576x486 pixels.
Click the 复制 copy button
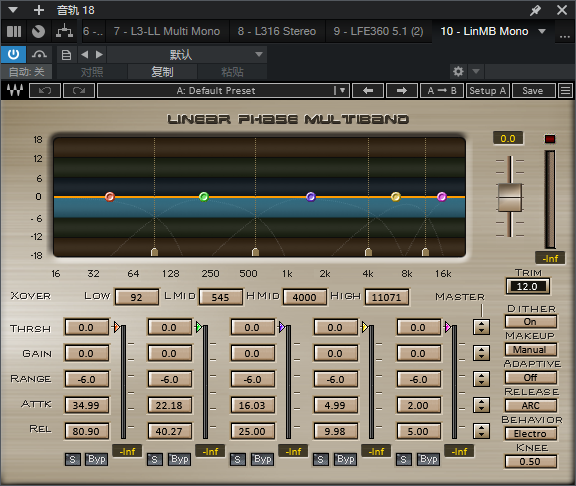coord(162,72)
